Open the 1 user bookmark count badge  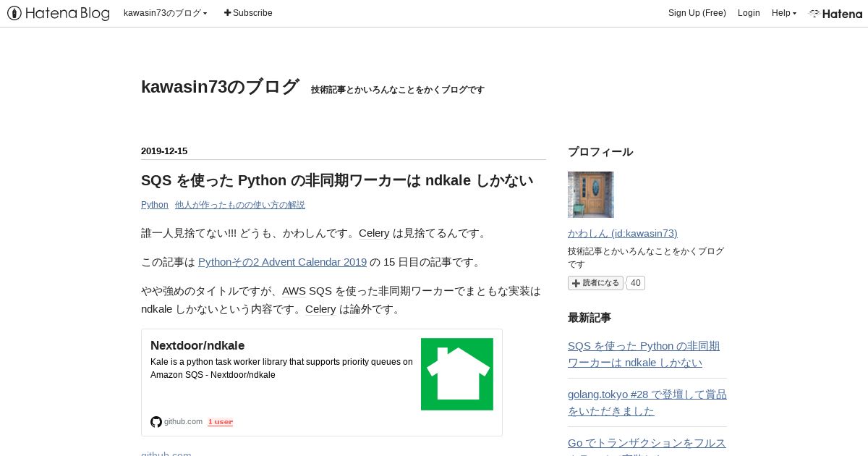221,422
